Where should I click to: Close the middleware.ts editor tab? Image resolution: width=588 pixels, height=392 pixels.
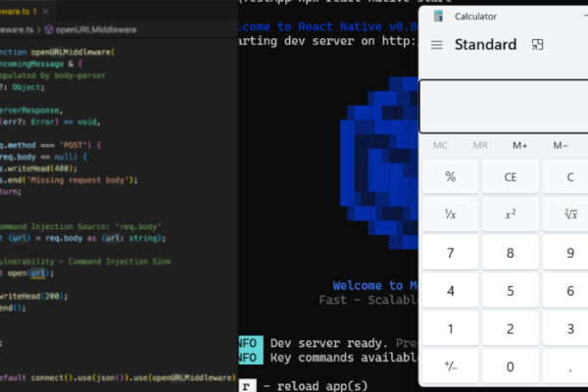click(47, 10)
